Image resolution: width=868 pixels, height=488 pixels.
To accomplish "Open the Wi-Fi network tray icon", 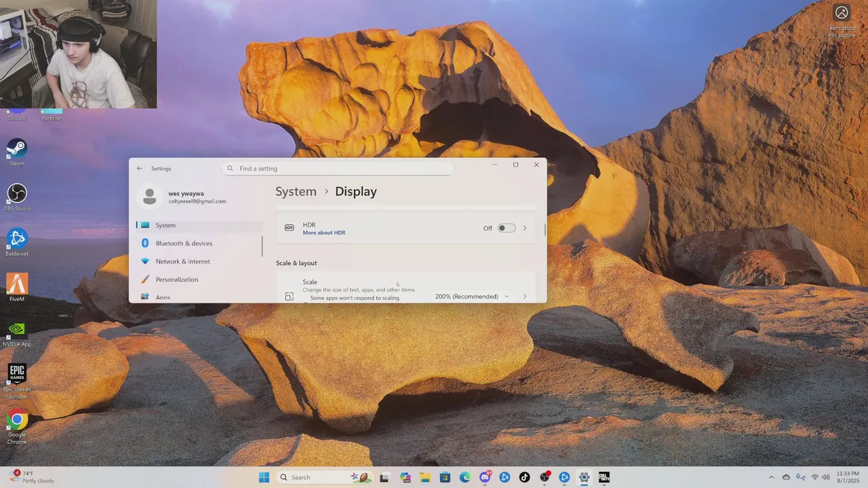I will click(x=814, y=477).
